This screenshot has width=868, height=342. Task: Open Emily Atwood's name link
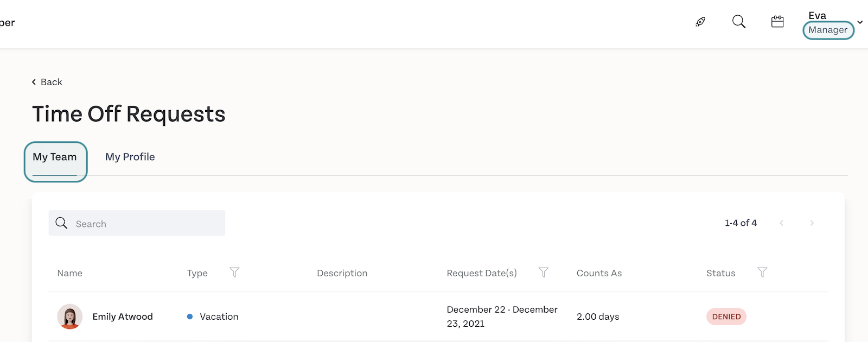[123, 316]
